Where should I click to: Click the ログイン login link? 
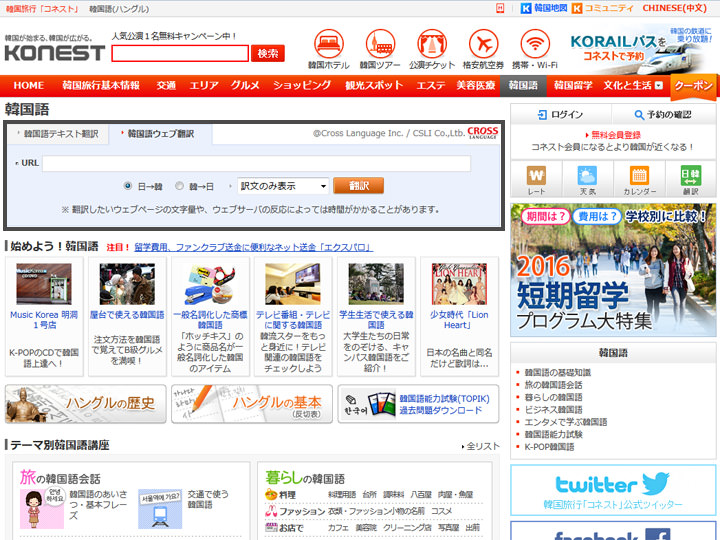(561, 115)
